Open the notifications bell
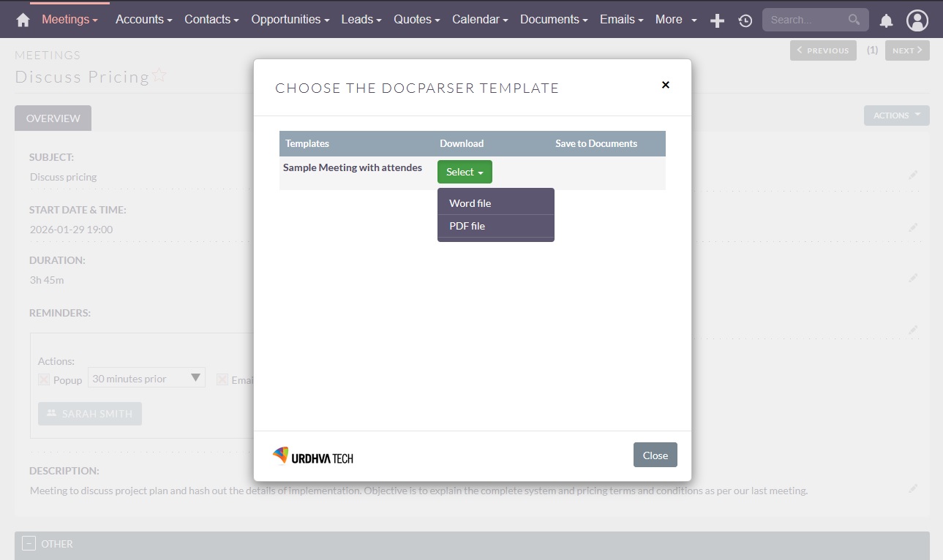This screenshot has height=560, width=943. click(886, 20)
